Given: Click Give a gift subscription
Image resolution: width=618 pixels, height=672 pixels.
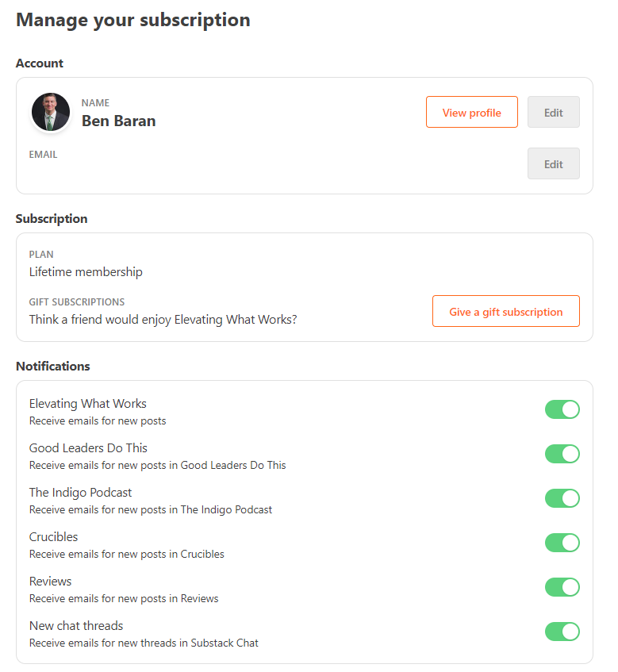Looking at the screenshot, I should (505, 311).
